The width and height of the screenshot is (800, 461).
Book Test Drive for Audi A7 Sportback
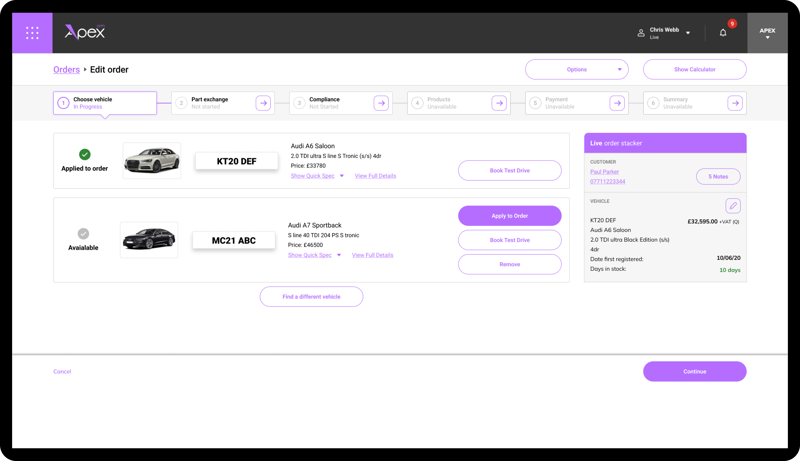click(510, 240)
